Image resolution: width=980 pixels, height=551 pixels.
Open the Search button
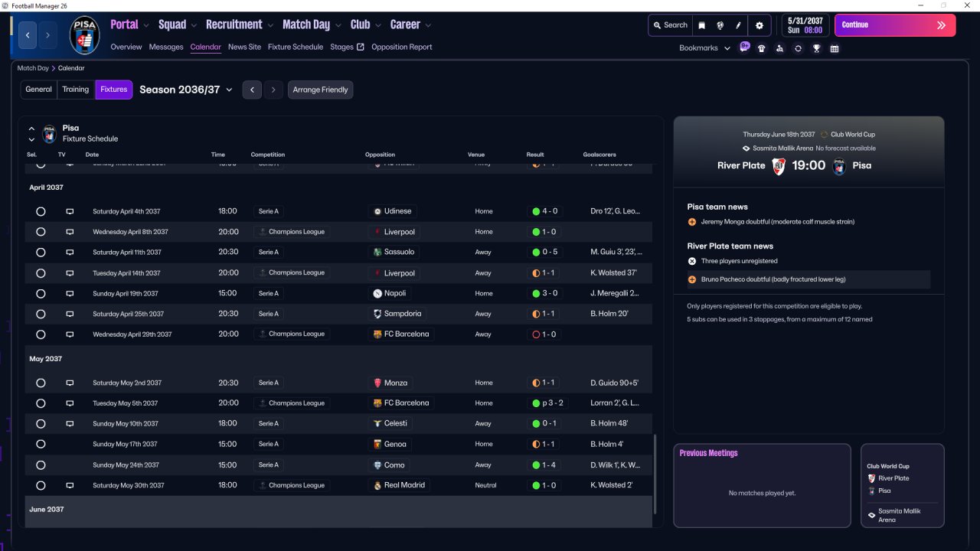click(670, 25)
